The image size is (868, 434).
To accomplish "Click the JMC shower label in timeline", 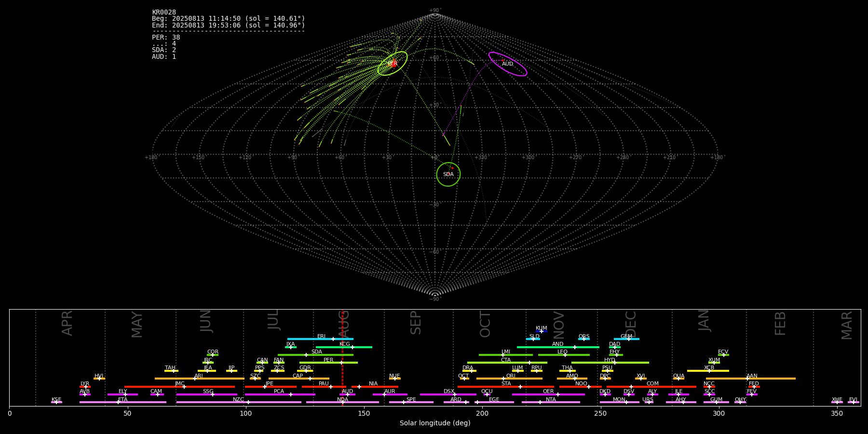I will pyautogui.click(x=179, y=384).
